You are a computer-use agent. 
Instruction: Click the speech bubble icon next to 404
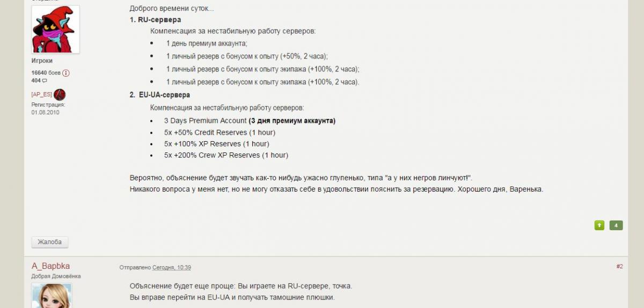45,80
